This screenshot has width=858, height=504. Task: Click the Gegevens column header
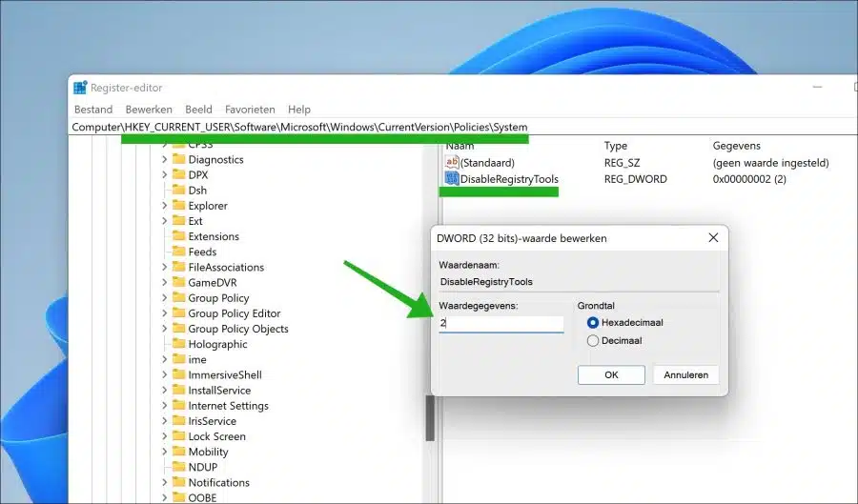(737, 146)
